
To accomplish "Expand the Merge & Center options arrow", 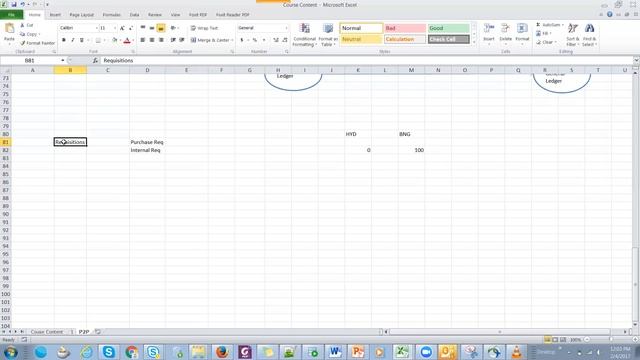I will (232, 40).
